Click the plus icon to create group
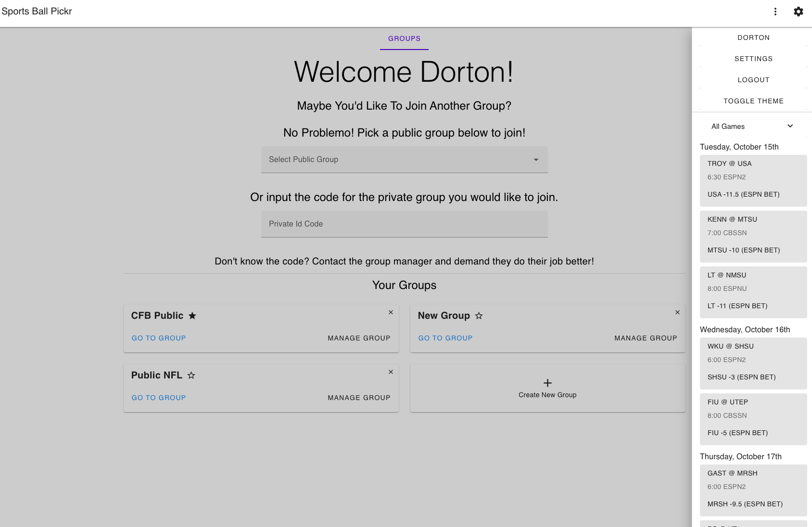The height and width of the screenshot is (527, 812). pyautogui.click(x=547, y=383)
